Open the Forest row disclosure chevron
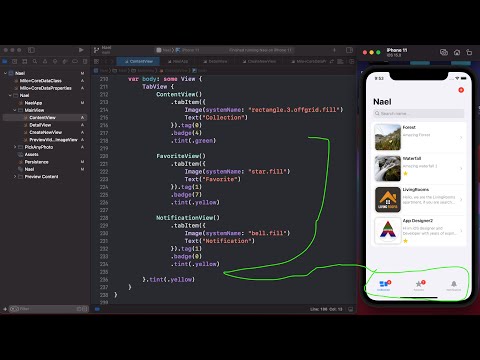Screen dimensions: 480x360 click(x=461, y=137)
